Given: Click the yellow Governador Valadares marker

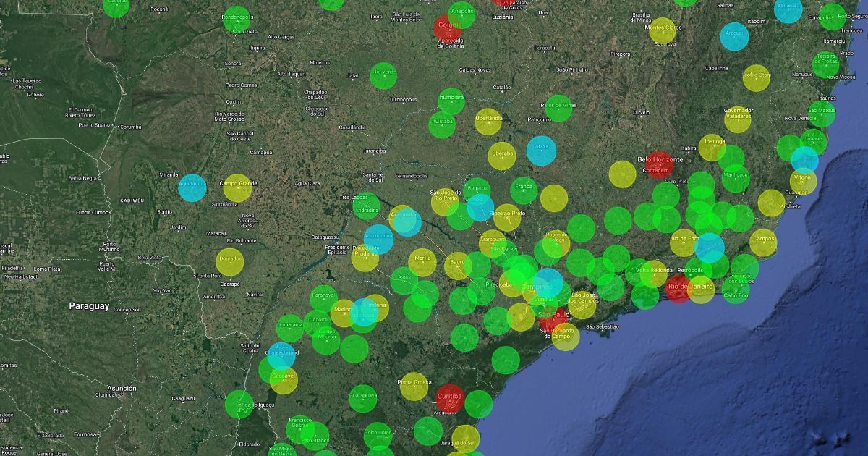Looking at the screenshot, I should pos(738,119).
